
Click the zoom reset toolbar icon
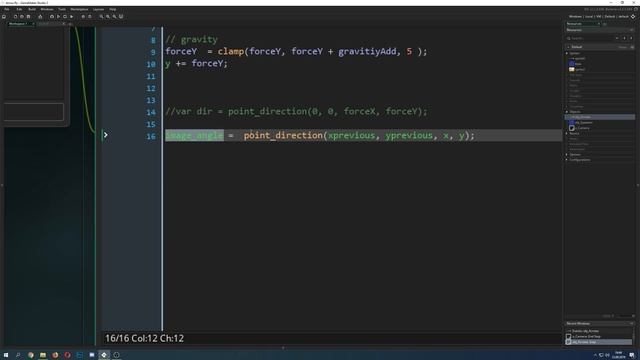point(108,17)
